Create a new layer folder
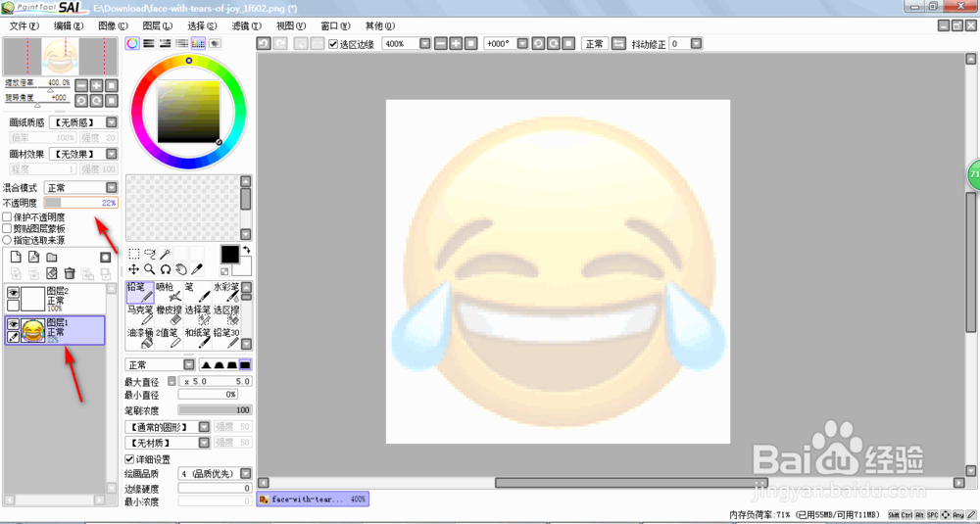980x524 pixels. [52, 257]
